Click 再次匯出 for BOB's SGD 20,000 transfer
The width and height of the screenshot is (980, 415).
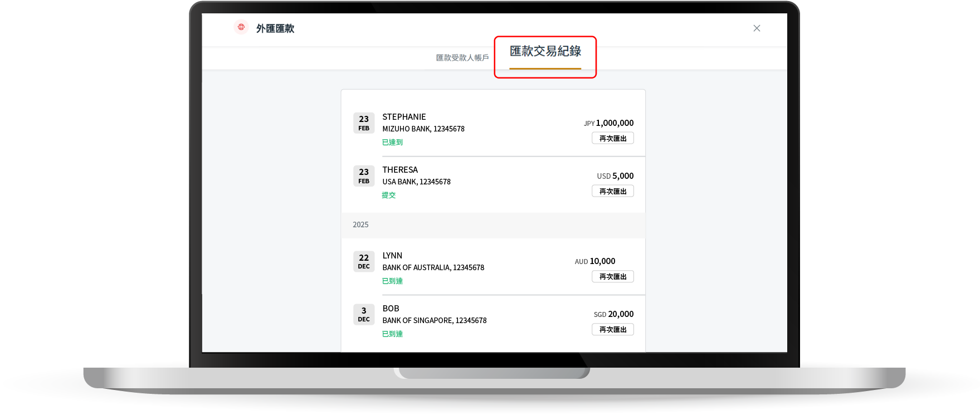tap(612, 330)
